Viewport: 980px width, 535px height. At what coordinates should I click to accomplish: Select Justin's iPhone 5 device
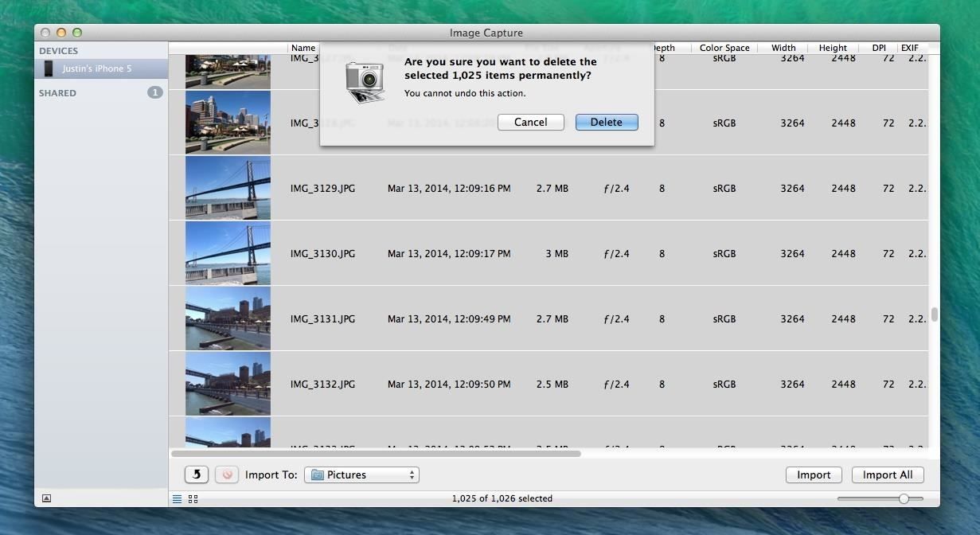click(97, 68)
